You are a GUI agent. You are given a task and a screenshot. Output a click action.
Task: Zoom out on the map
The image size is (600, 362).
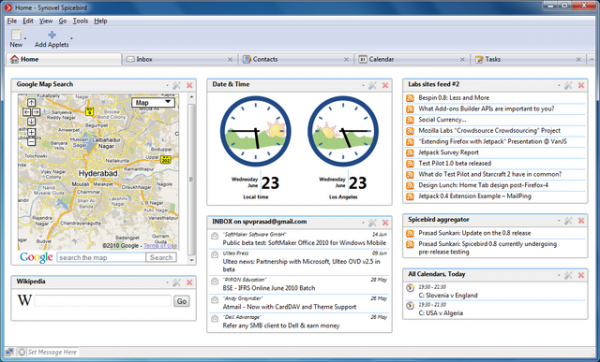click(x=31, y=142)
